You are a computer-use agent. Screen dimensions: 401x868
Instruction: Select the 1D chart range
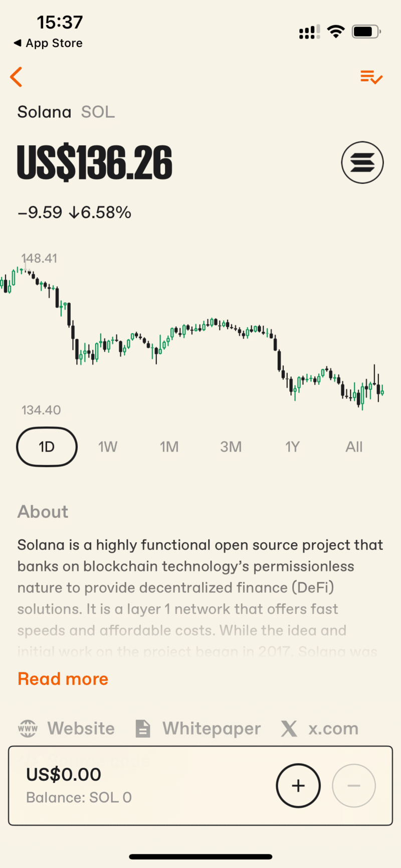(47, 447)
